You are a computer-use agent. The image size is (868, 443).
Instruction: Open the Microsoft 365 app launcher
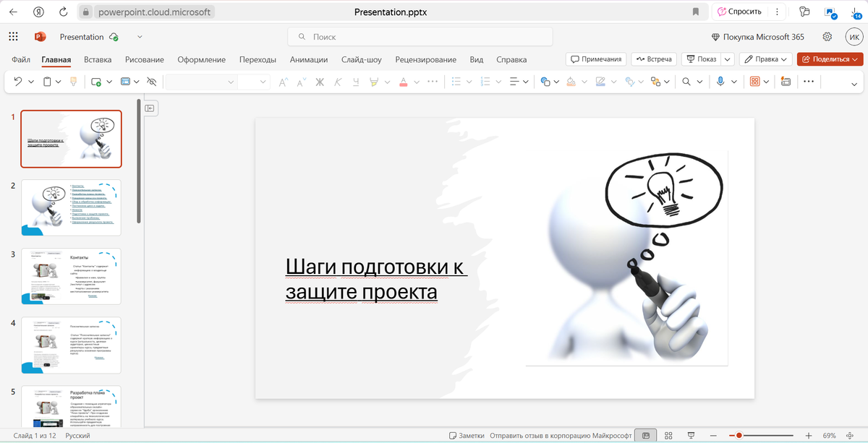click(x=13, y=37)
